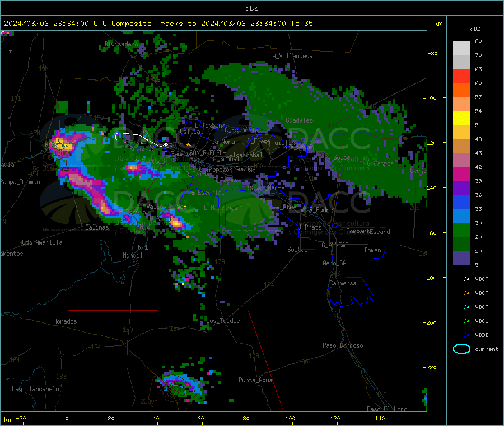Click the 'Paso_El_Loro' map label

(x=387, y=409)
